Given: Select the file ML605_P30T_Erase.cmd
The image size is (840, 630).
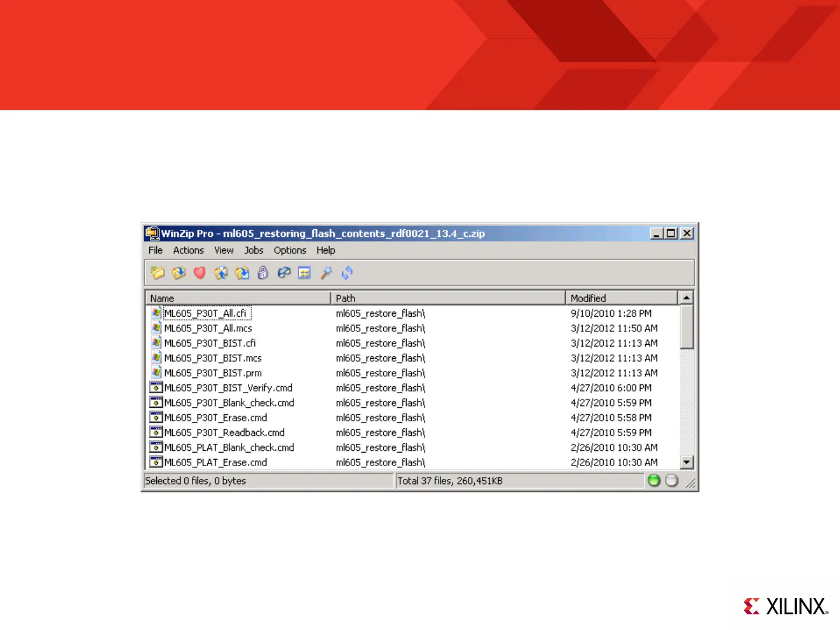Looking at the screenshot, I should 216,417.
